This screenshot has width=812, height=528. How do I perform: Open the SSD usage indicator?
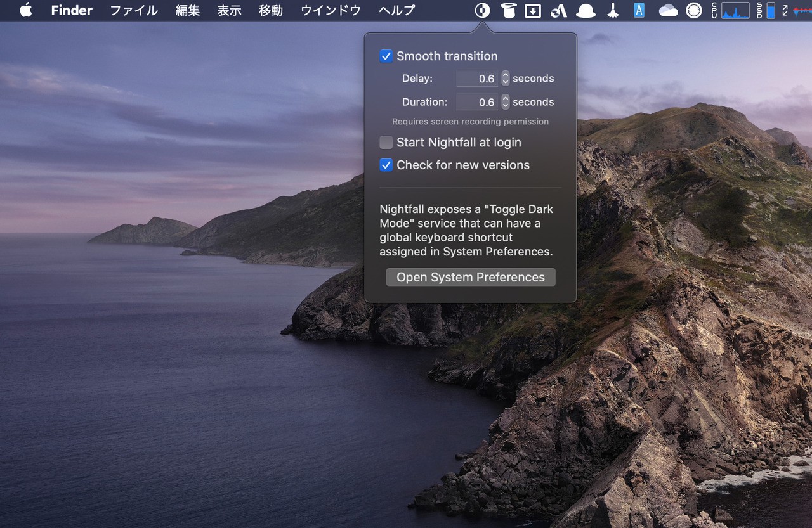click(770, 10)
